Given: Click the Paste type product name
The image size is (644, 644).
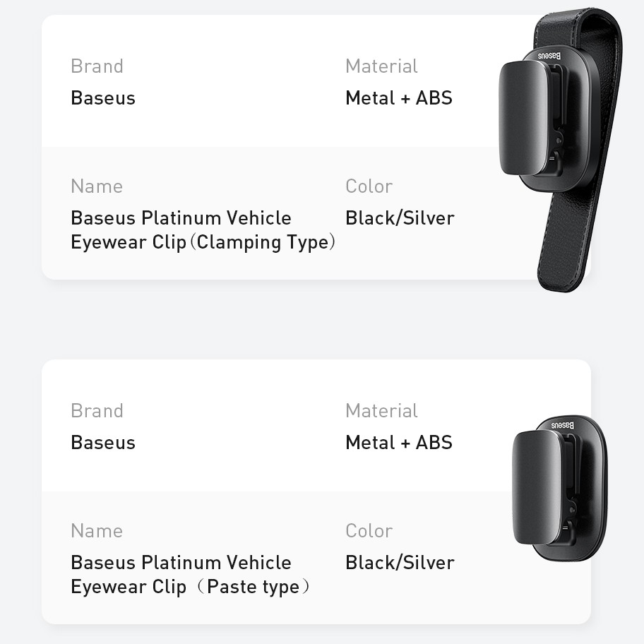Looking at the screenshot, I should (191, 575).
